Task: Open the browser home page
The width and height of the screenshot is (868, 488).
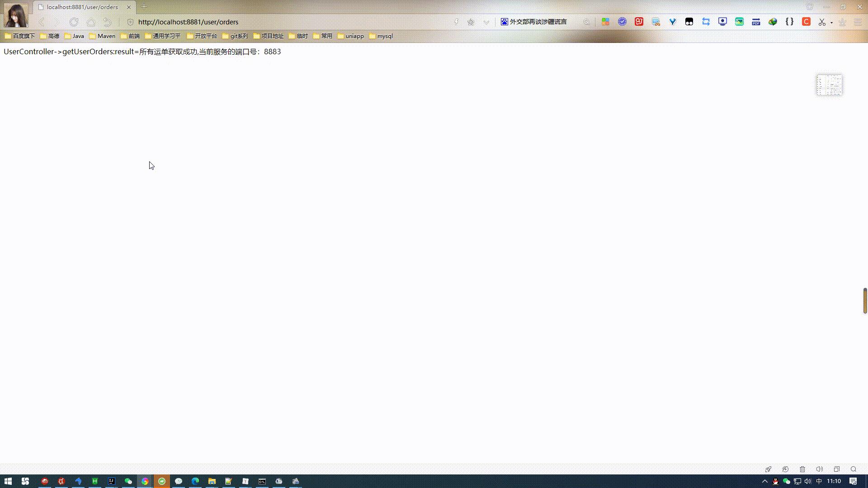Action: (91, 22)
